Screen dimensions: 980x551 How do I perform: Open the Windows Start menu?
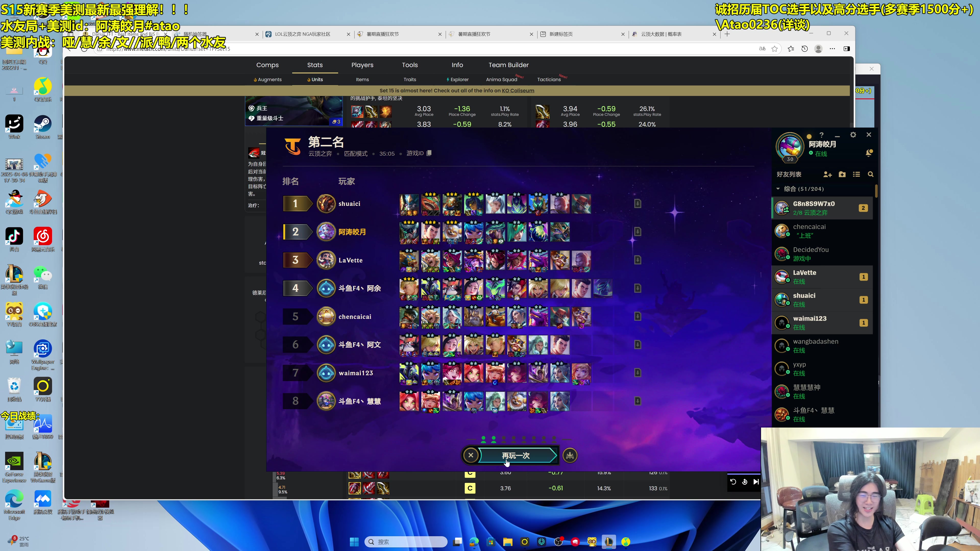[354, 542]
